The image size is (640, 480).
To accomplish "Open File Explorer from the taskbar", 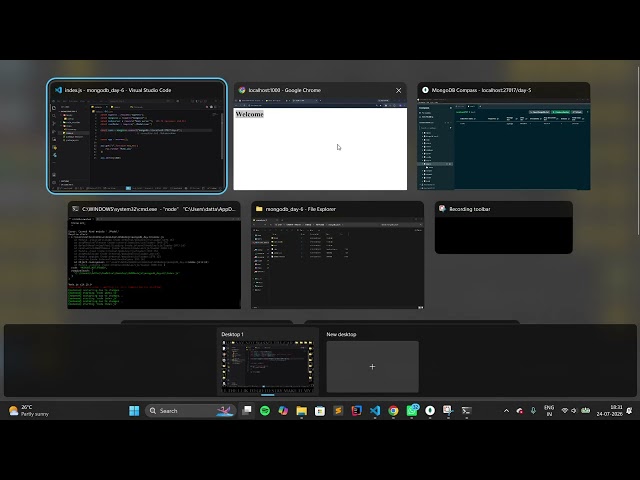I will [302, 411].
